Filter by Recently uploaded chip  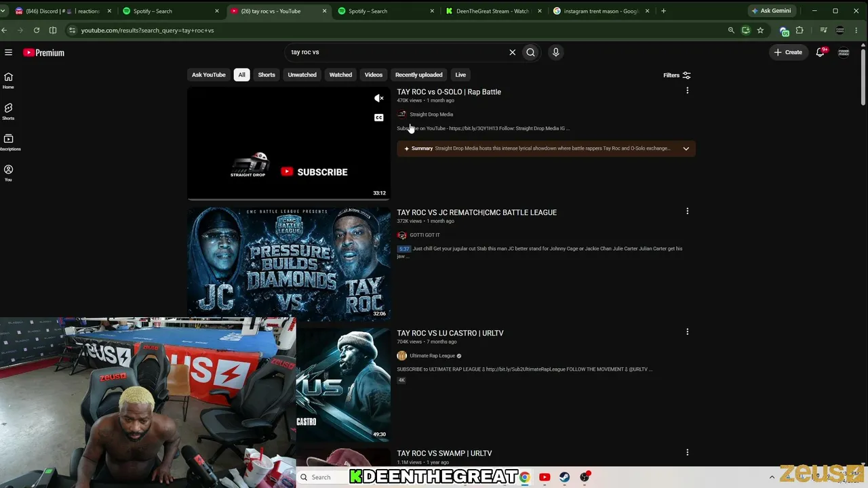pyautogui.click(x=418, y=75)
